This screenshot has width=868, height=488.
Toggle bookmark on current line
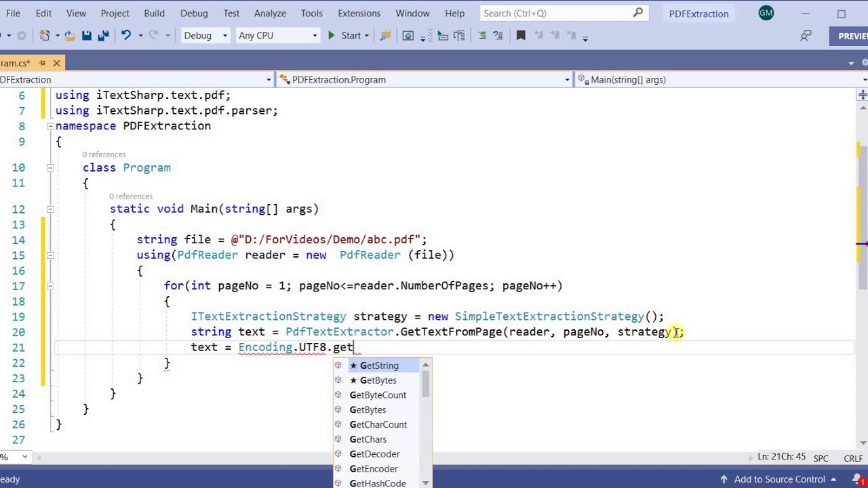[521, 35]
